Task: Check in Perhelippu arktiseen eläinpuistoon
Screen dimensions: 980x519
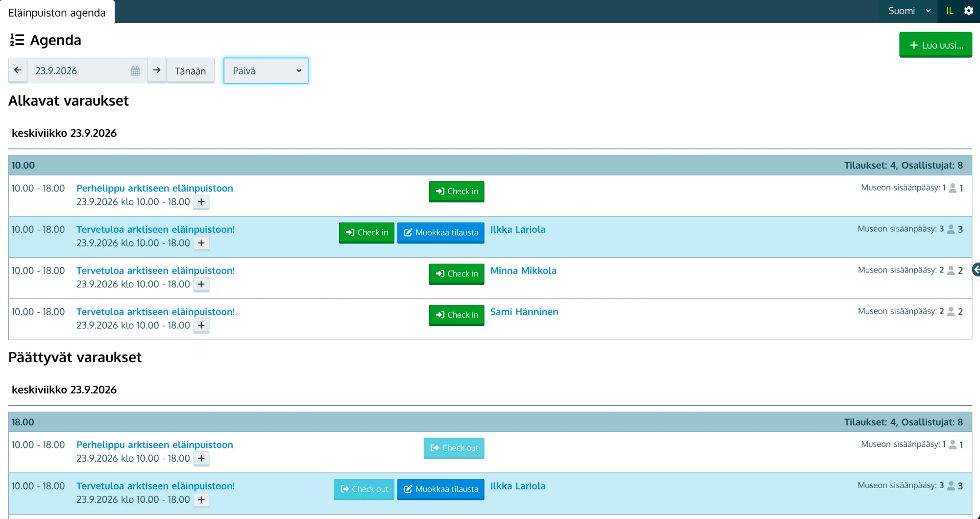Action: click(457, 192)
